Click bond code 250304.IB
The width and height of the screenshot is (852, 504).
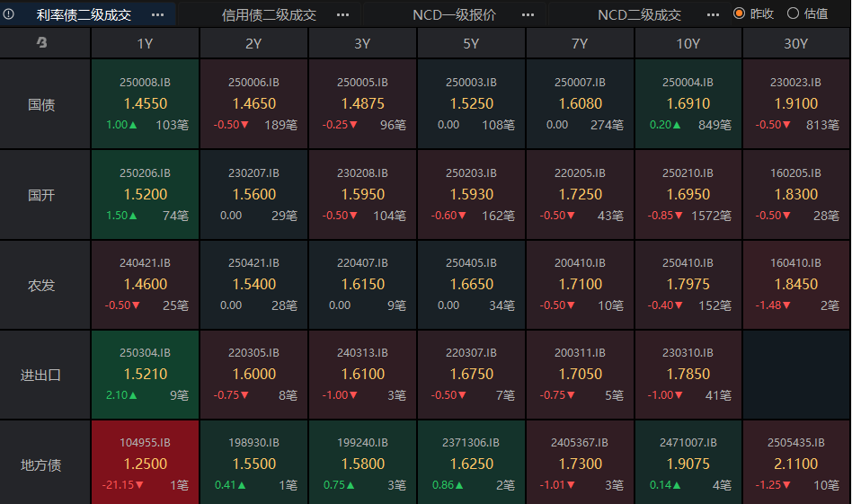pyautogui.click(x=145, y=353)
